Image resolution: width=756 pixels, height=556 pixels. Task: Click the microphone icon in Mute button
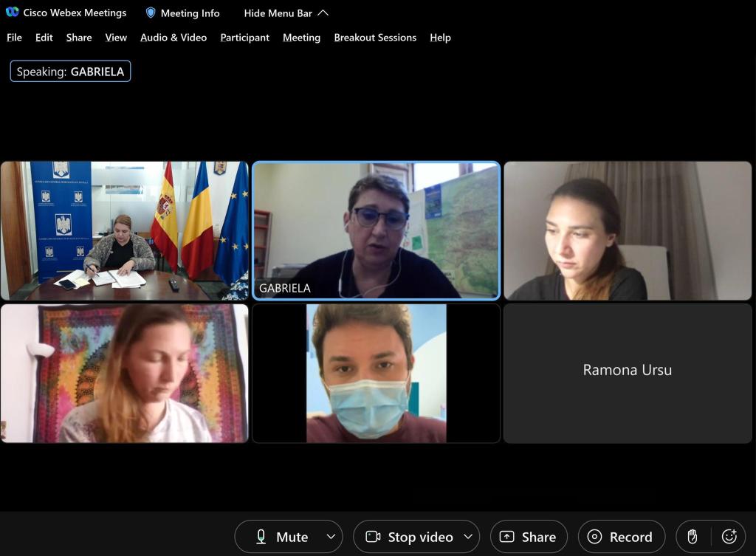pyautogui.click(x=261, y=537)
